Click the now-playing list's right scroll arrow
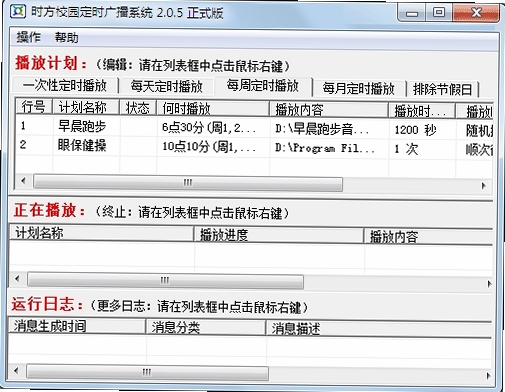Viewport: 505px width, 392px height. pos(489,284)
